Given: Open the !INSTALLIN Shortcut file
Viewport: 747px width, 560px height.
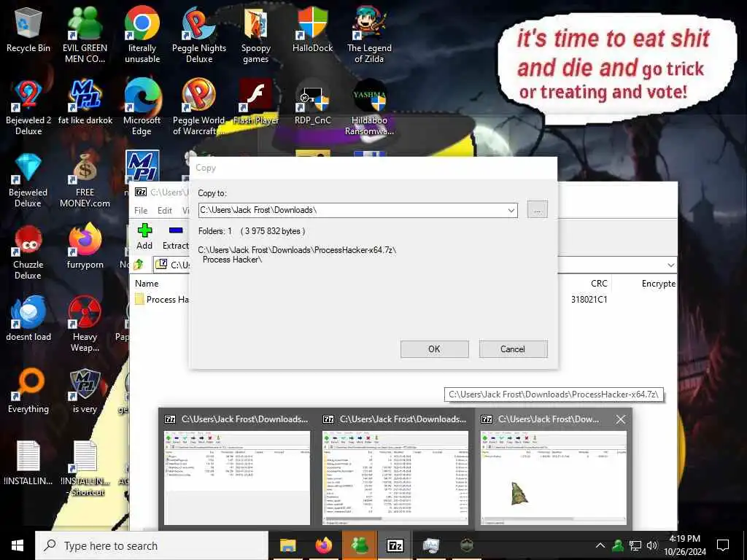Looking at the screenshot, I should (85, 469).
